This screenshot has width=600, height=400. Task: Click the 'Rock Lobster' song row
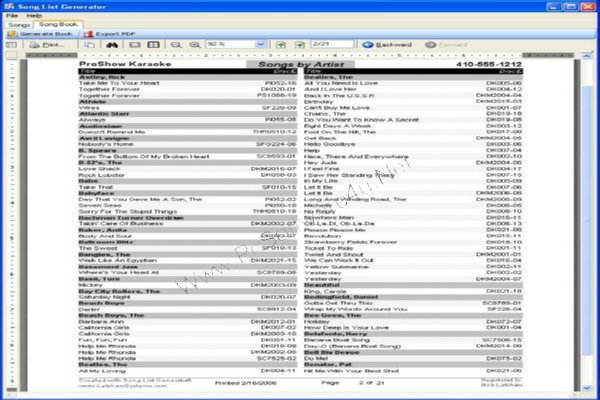188,175
